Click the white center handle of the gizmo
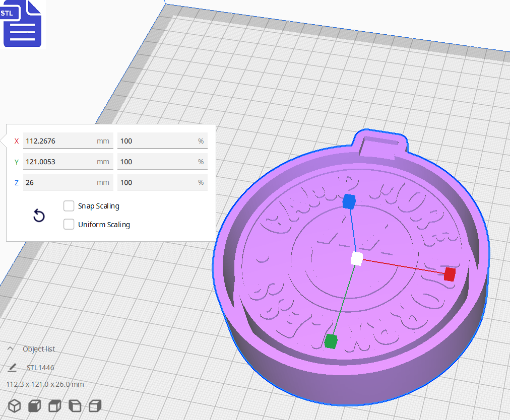This screenshot has width=510, height=420. tap(357, 259)
